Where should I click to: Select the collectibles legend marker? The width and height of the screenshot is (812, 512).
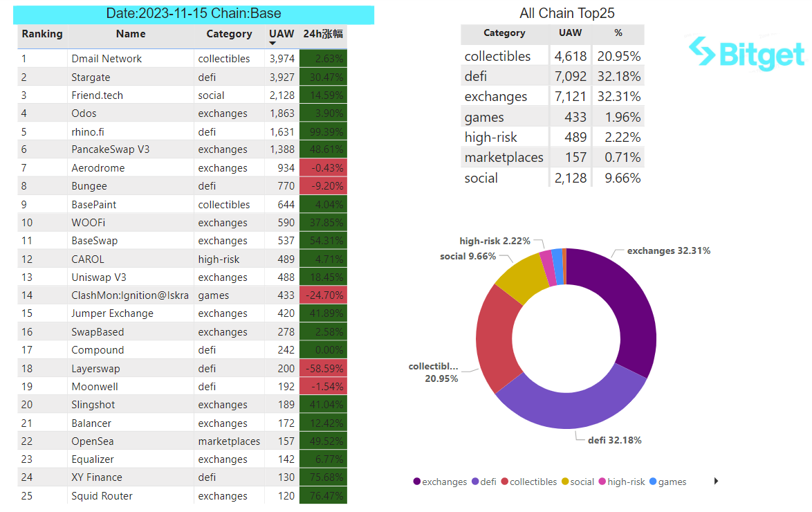coord(504,482)
